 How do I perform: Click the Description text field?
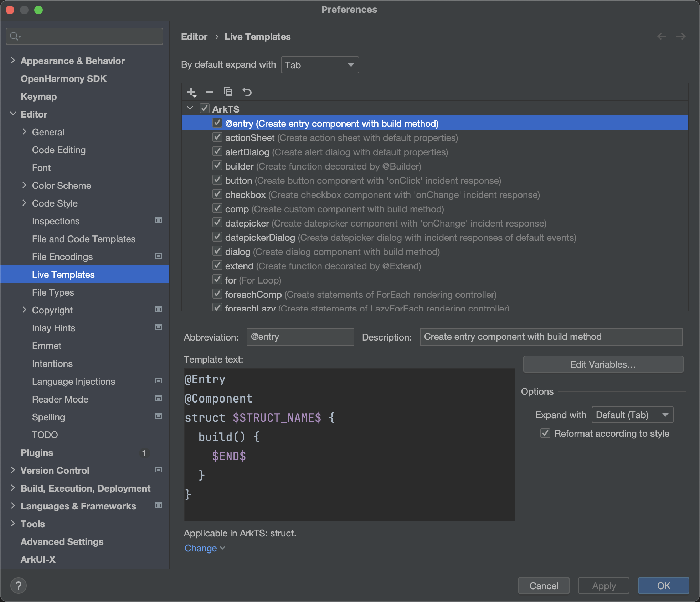tap(551, 337)
